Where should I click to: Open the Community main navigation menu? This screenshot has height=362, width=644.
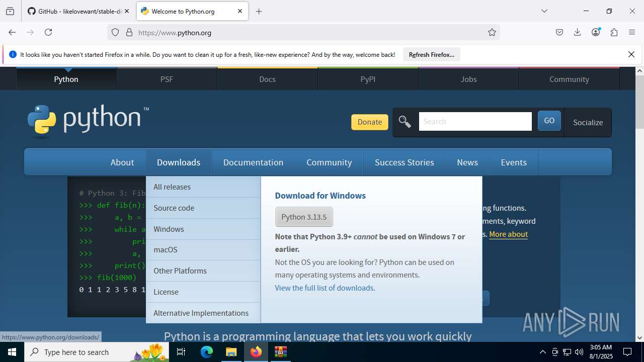[329, 162]
